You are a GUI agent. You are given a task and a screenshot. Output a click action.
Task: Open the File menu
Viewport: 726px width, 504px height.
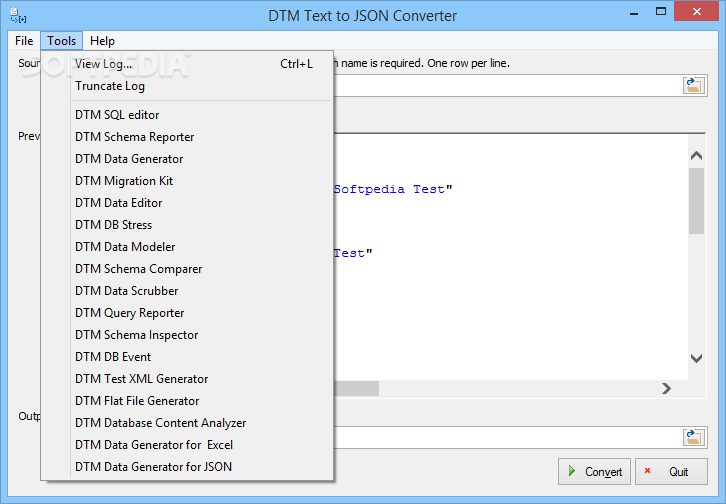24,41
